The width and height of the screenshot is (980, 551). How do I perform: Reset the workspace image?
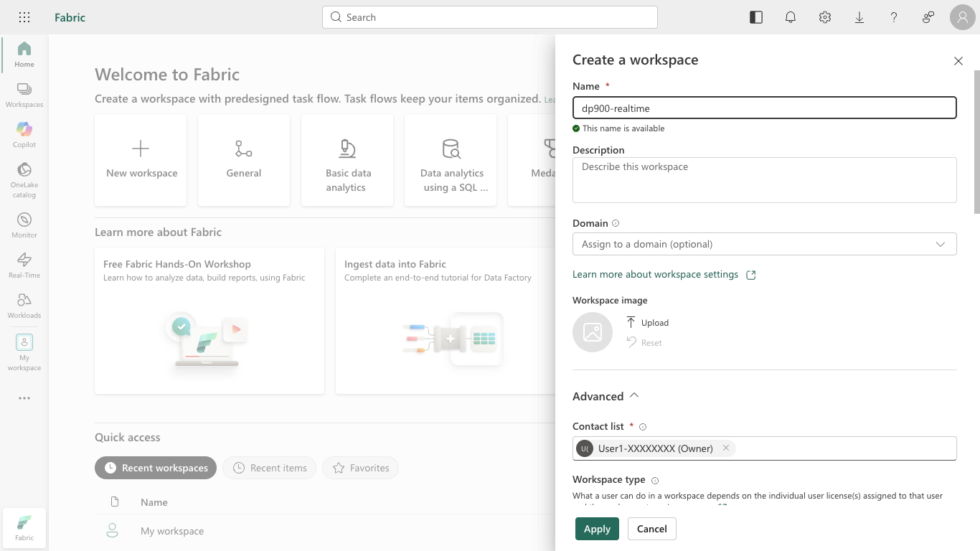point(644,342)
